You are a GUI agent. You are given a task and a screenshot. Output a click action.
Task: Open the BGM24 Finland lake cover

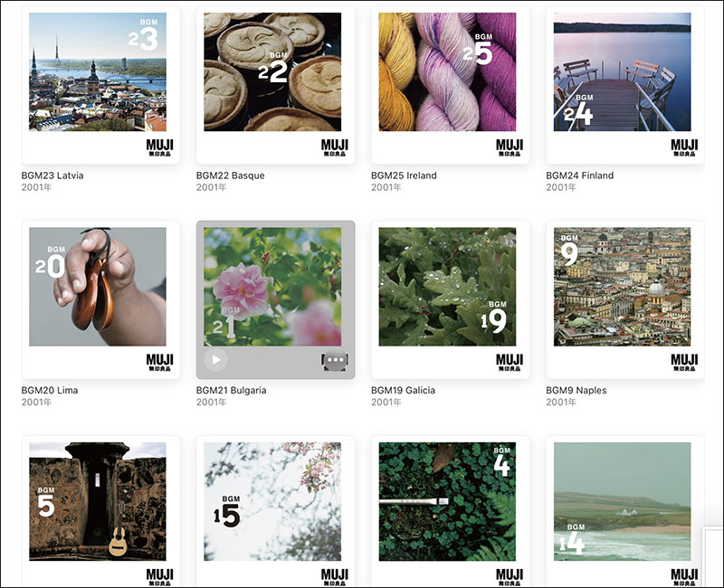(x=625, y=85)
